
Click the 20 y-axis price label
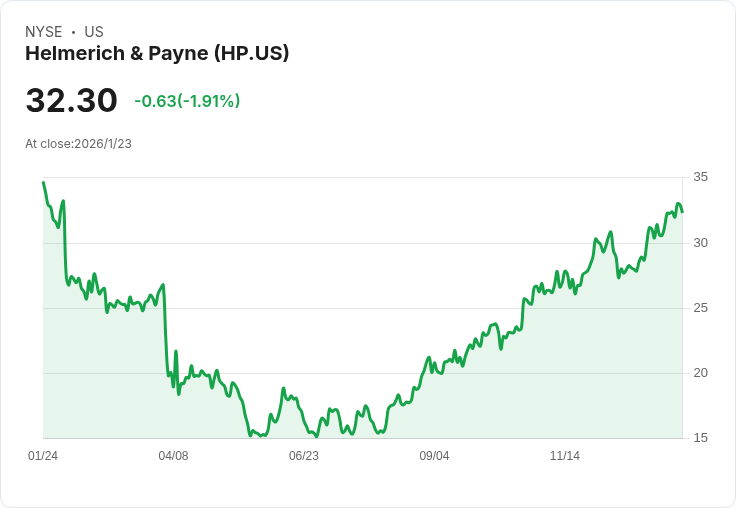700,373
